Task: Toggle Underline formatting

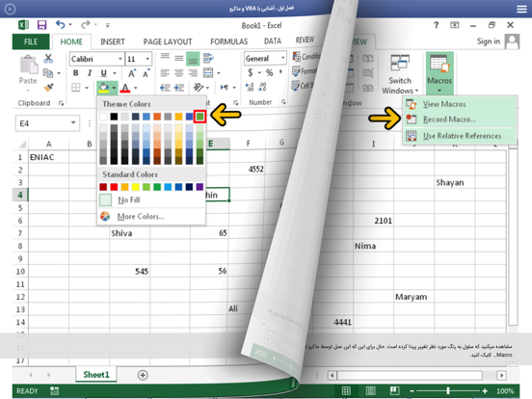Action: tap(103, 73)
